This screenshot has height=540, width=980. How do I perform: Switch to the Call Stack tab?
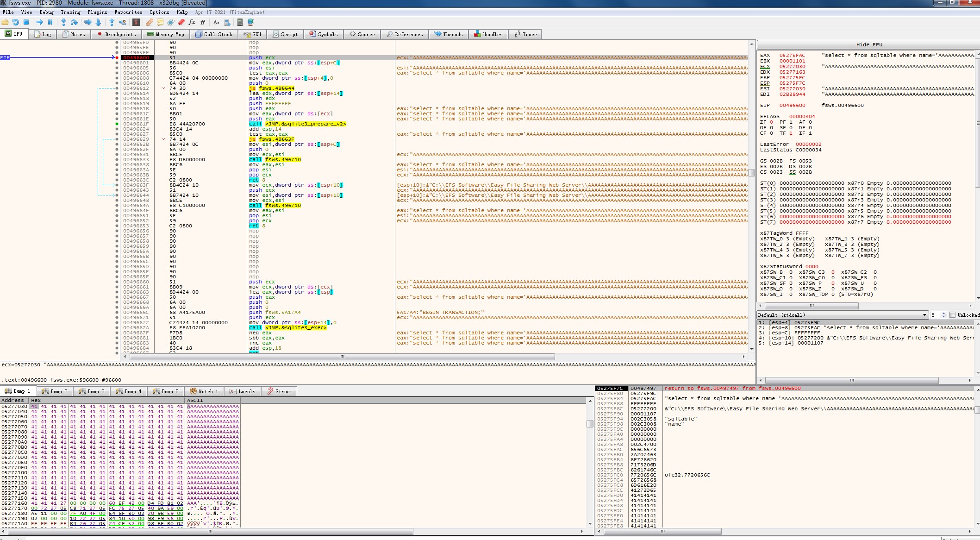coord(214,34)
